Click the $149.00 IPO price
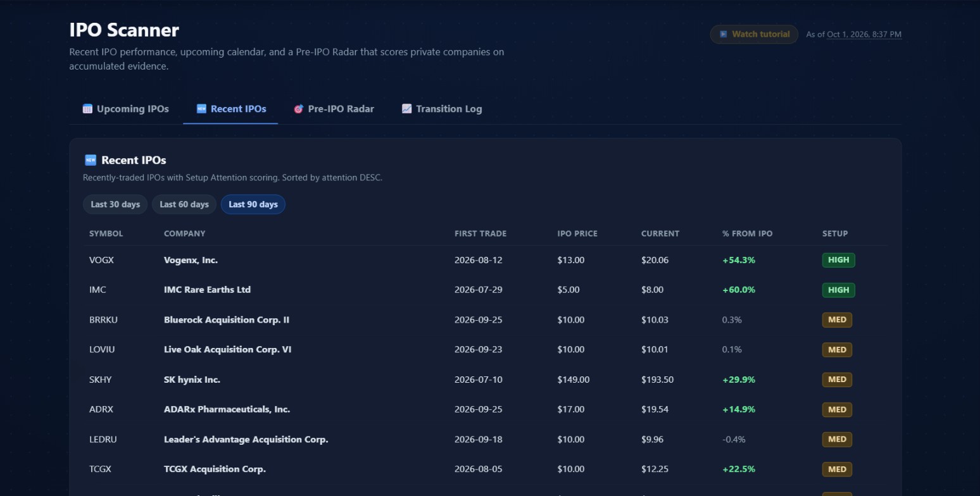980x496 pixels. tap(574, 380)
